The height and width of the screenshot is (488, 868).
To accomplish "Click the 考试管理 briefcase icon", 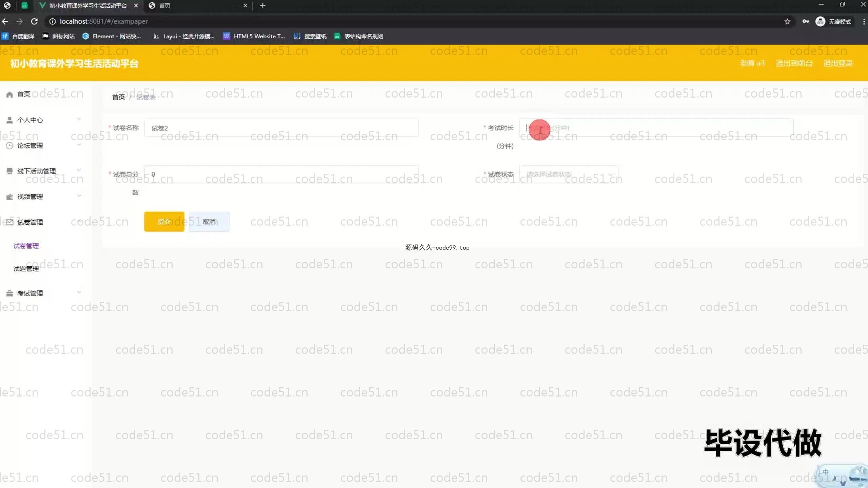I will [x=9, y=293].
